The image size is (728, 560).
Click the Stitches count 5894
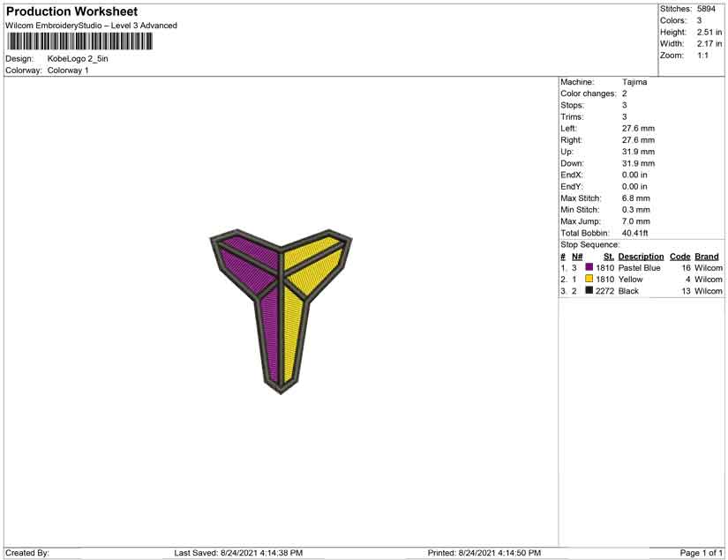706,9
